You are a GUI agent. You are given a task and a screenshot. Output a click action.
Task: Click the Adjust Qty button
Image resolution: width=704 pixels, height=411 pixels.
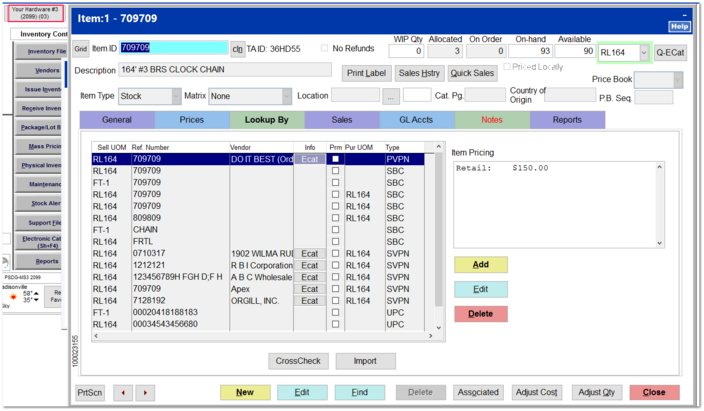tap(596, 393)
